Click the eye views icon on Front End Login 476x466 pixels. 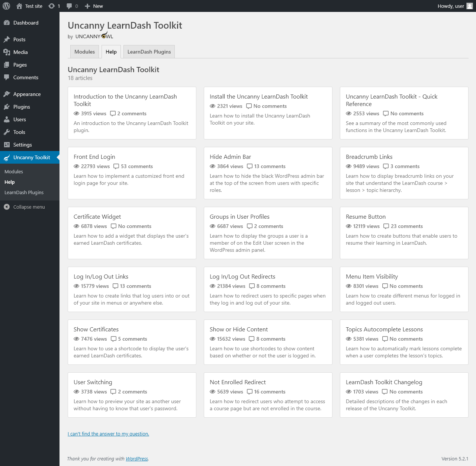[x=77, y=166]
